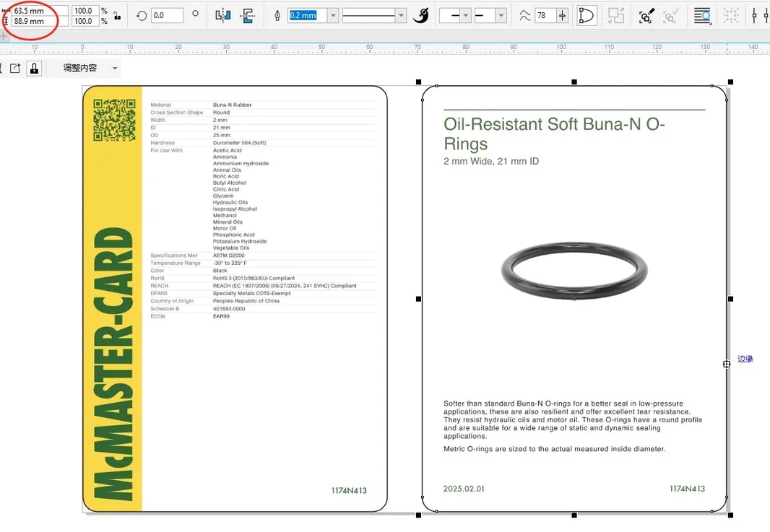Screen dimensions: 770x532
Task: Click the ASTM D2000 specification value
Action: [228, 256]
